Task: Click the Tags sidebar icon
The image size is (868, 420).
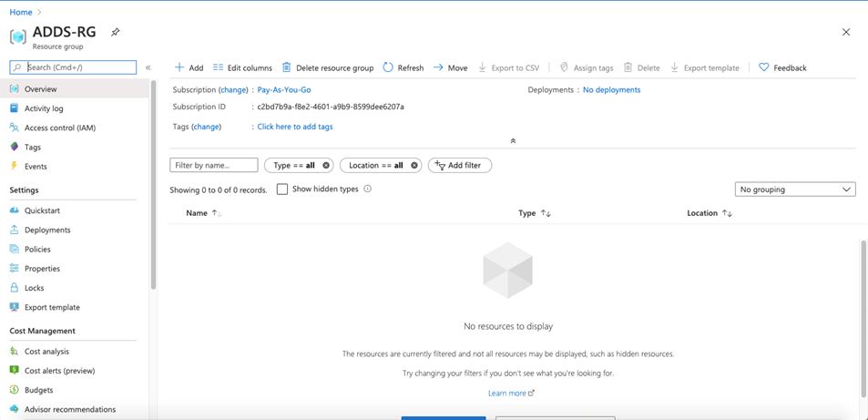Action: [15, 147]
